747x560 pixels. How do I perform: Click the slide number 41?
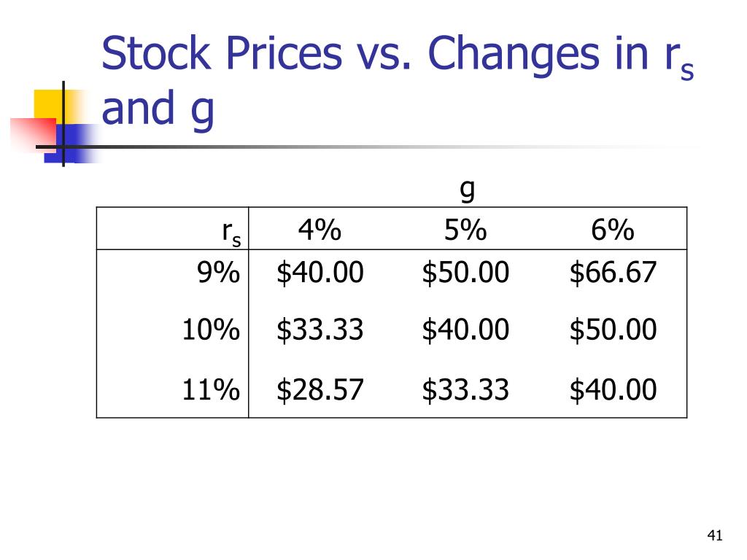pyautogui.click(x=715, y=535)
